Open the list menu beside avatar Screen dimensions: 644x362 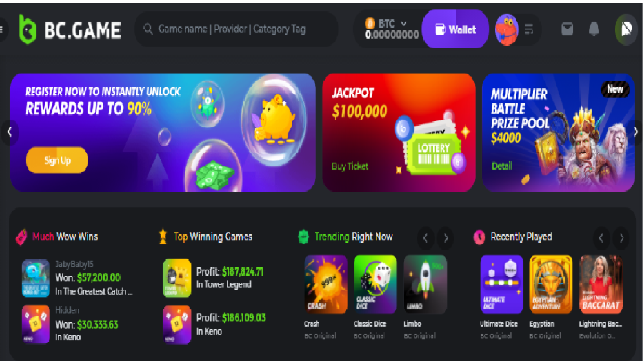(529, 29)
